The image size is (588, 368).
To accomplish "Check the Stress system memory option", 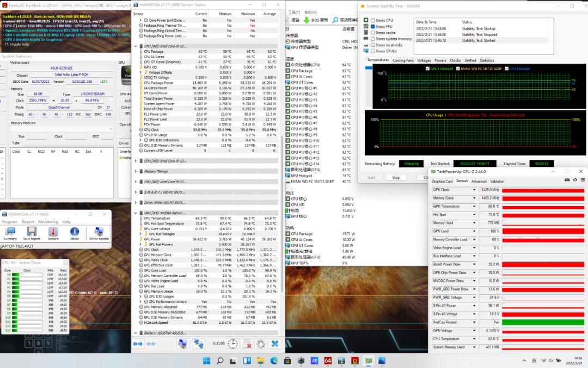I will click(x=373, y=39).
